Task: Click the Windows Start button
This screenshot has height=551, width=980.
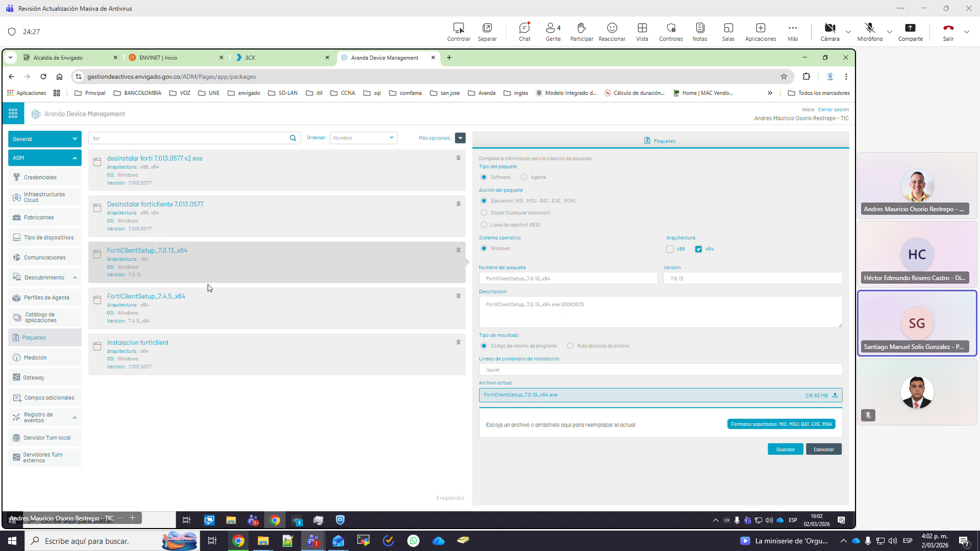Action: 12,541
